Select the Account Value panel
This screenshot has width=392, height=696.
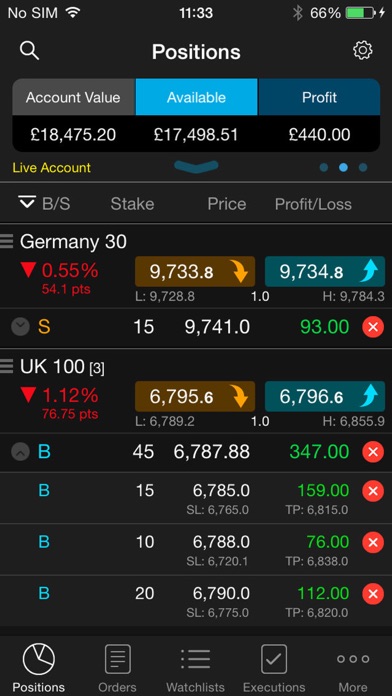[x=73, y=115]
